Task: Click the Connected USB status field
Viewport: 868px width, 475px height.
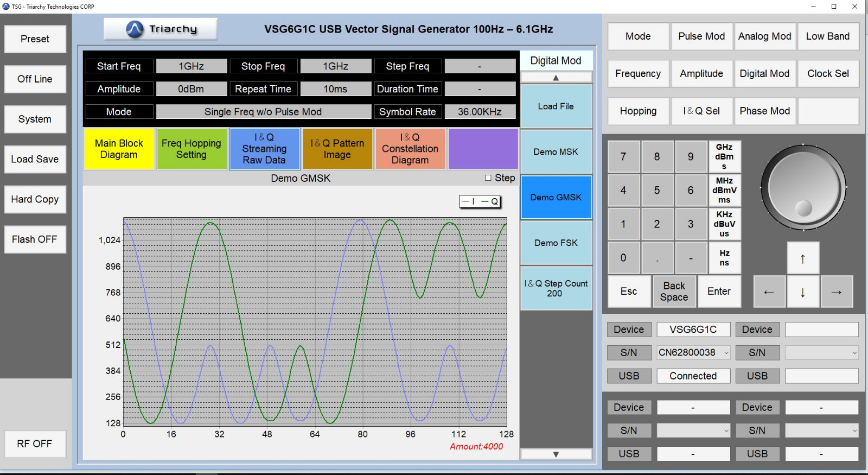Action: pyautogui.click(x=693, y=376)
